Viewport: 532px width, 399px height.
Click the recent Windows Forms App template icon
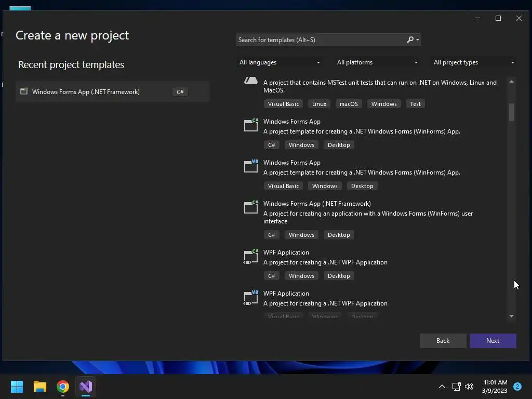click(24, 91)
